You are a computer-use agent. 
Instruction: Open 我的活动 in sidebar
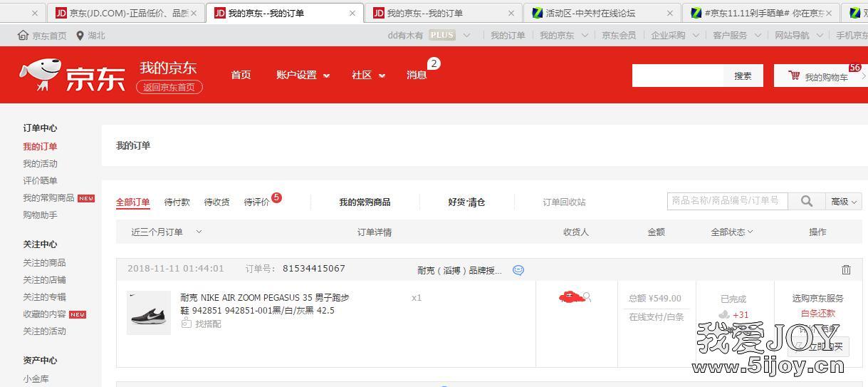pyautogui.click(x=40, y=163)
